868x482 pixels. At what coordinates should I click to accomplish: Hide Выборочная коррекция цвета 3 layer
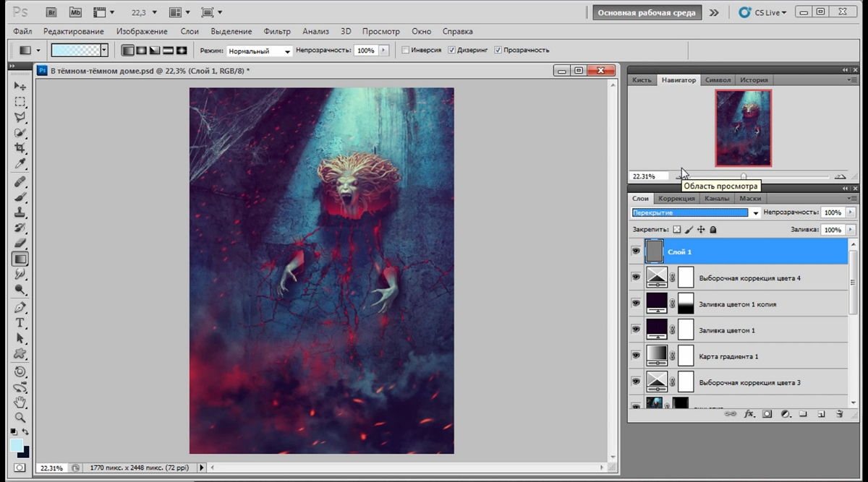(636, 382)
